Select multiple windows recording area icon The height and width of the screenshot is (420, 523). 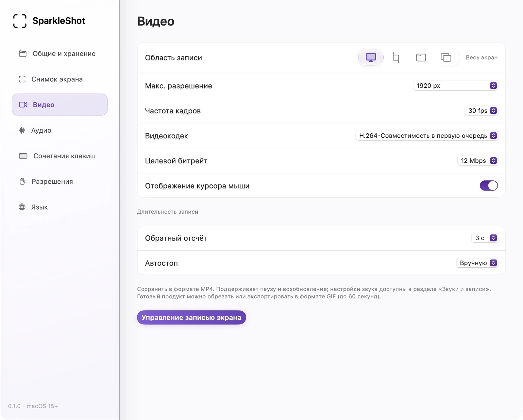pyautogui.click(x=446, y=58)
